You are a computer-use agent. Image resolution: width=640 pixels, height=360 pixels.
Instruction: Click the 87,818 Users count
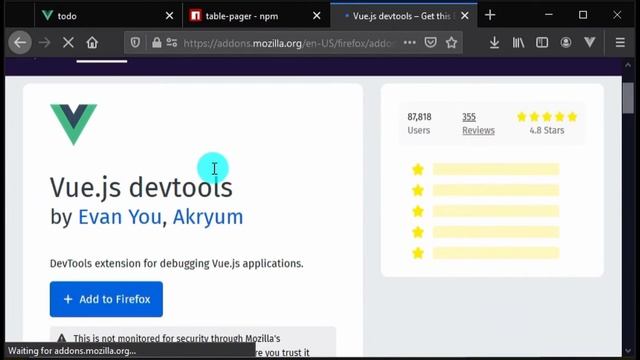tap(419, 124)
